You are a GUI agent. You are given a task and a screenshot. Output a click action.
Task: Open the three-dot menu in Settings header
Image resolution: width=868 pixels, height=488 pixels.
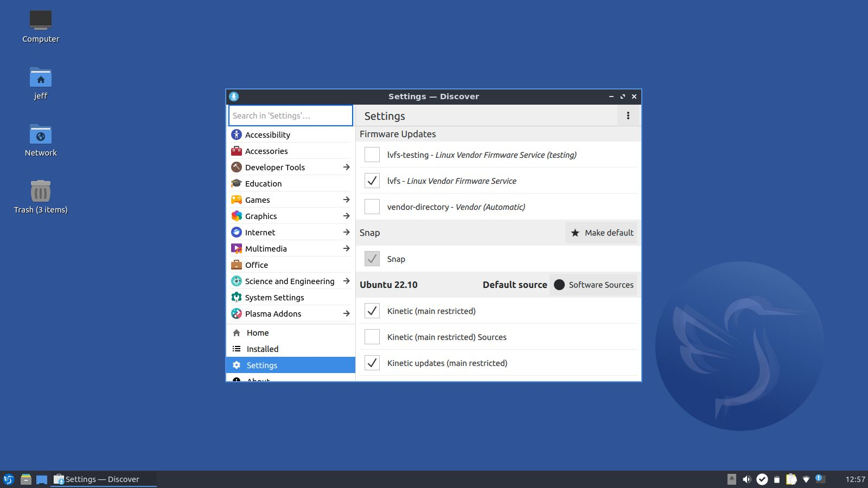coord(628,115)
